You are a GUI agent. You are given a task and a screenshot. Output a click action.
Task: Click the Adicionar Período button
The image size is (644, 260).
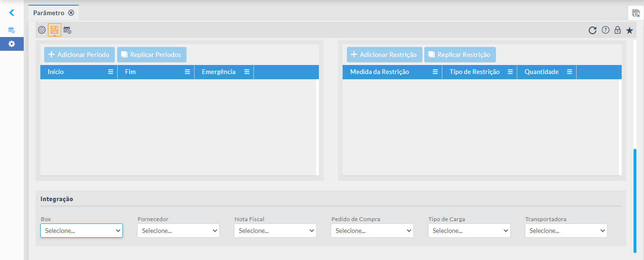[x=79, y=55]
